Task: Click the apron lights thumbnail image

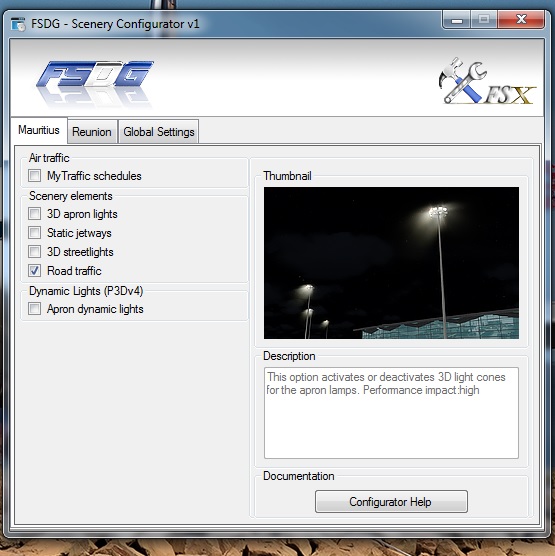Action: 391,263
